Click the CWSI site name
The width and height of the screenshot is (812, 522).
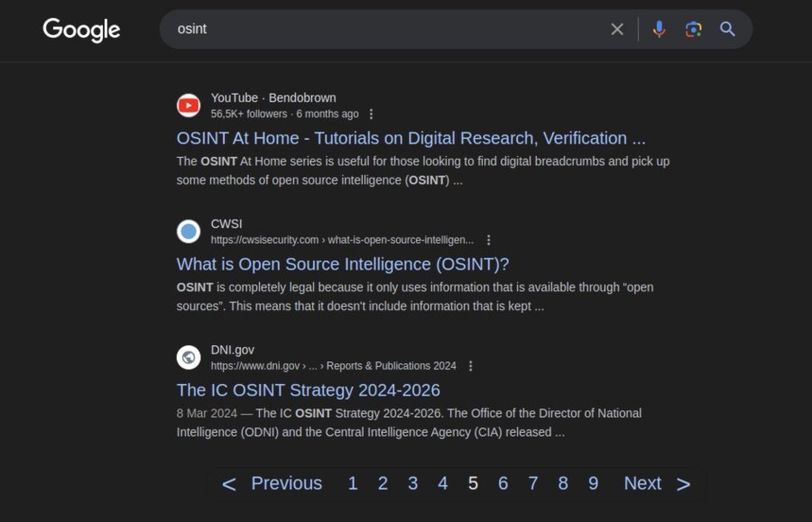[x=226, y=224]
